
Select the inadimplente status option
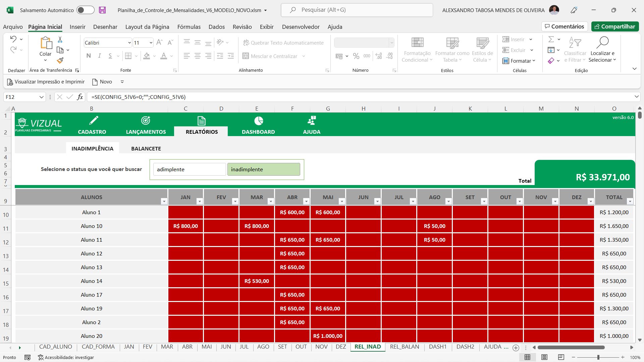(264, 169)
